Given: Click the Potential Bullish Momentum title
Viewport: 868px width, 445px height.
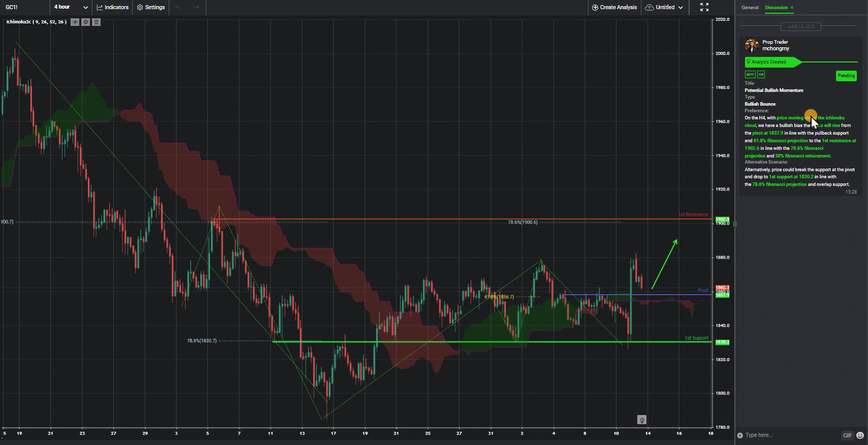Looking at the screenshot, I should click(x=774, y=90).
